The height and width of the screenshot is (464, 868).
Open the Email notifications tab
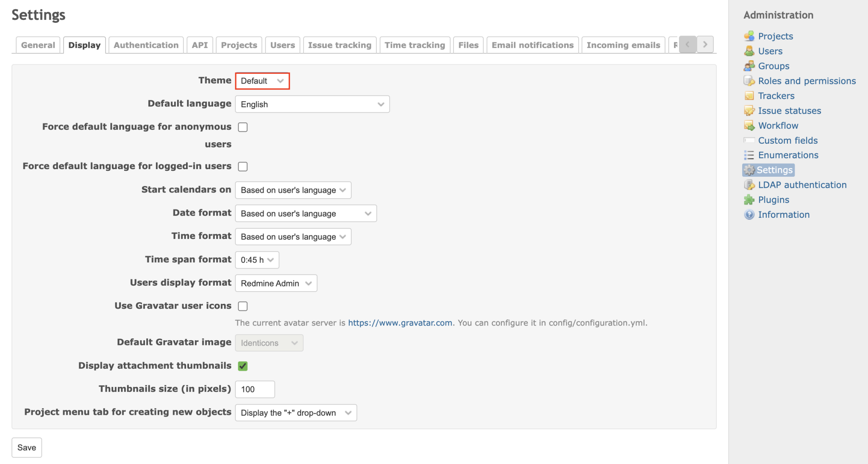[532, 45]
